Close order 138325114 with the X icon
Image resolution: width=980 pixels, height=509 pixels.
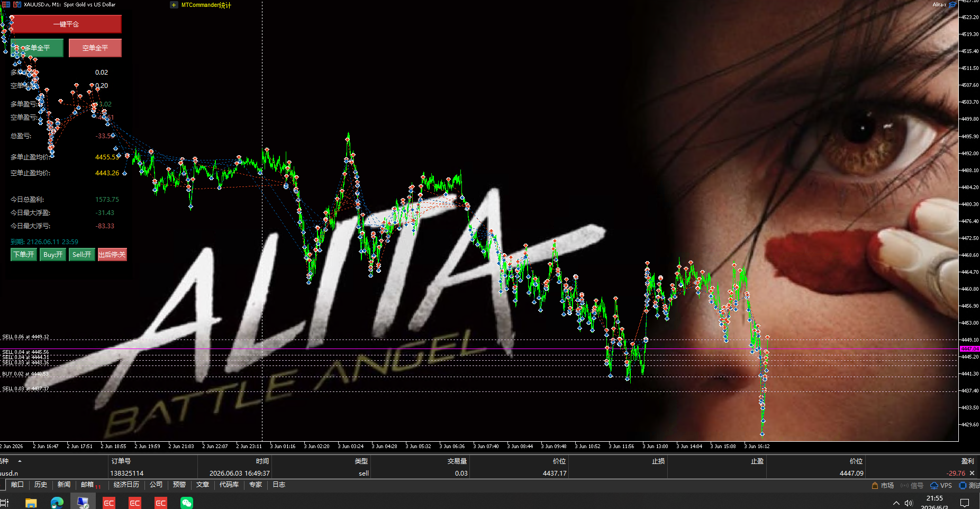[x=972, y=473]
